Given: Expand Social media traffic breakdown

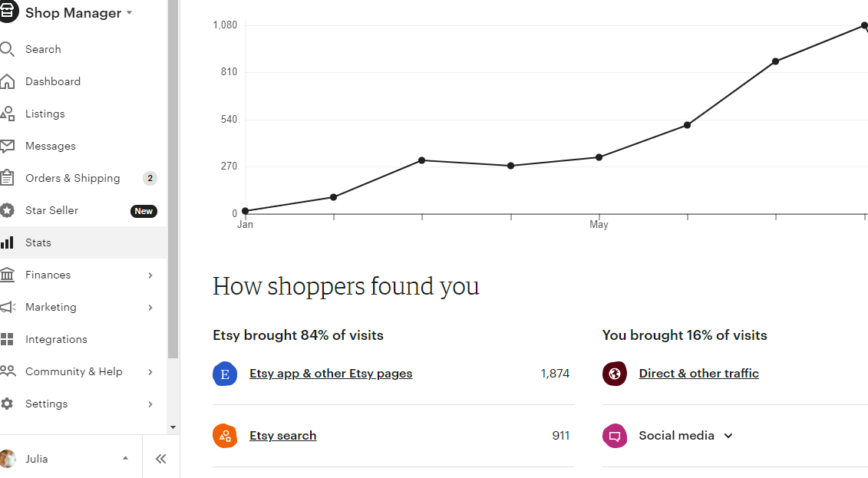Looking at the screenshot, I should coord(728,436).
